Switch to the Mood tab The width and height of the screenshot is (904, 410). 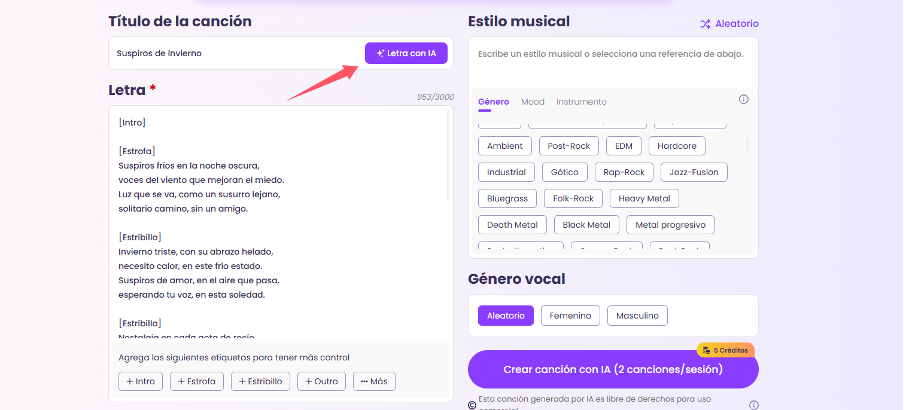(x=532, y=102)
